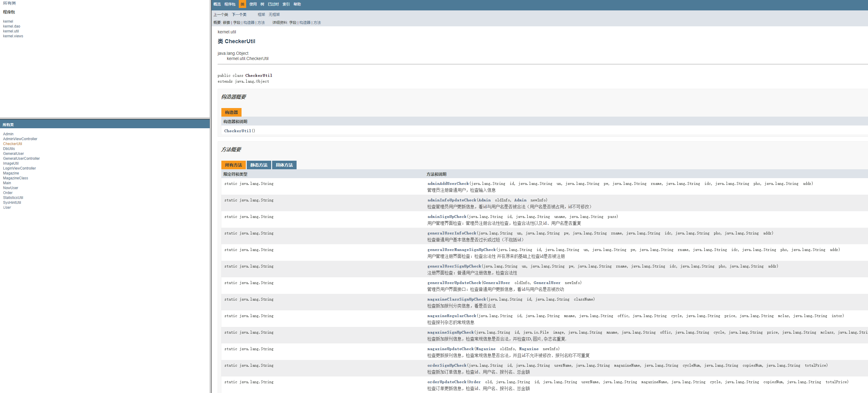Select the MagazineClass entry in the sidebar
This screenshot has height=393, width=868.
pos(16,178)
